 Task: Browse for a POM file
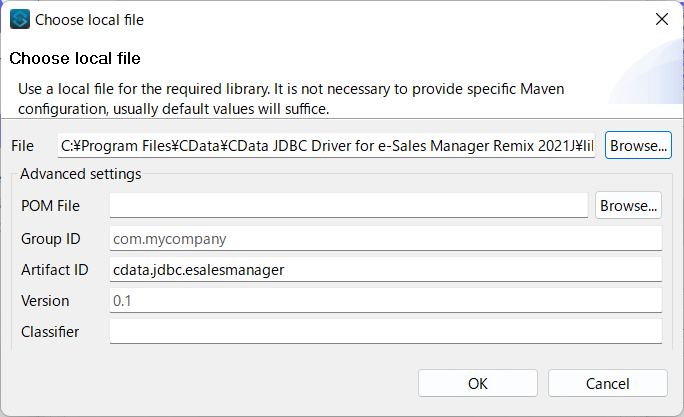(628, 206)
